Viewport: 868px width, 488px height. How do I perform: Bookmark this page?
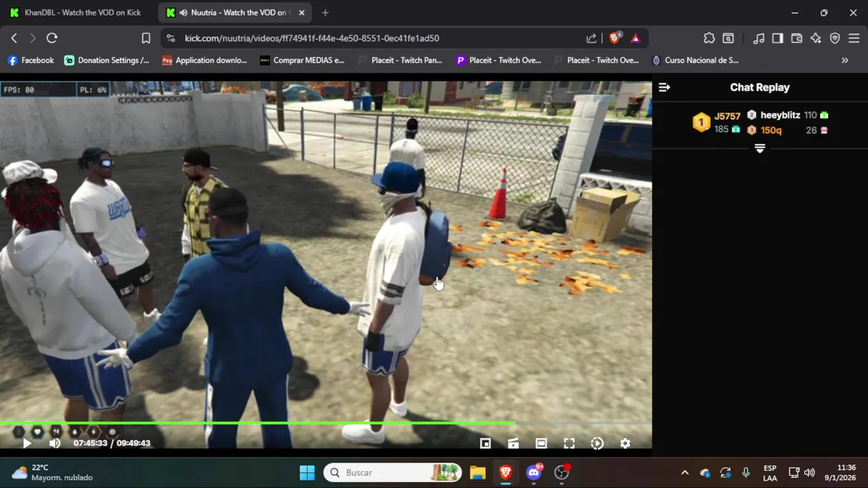pos(146,39)
